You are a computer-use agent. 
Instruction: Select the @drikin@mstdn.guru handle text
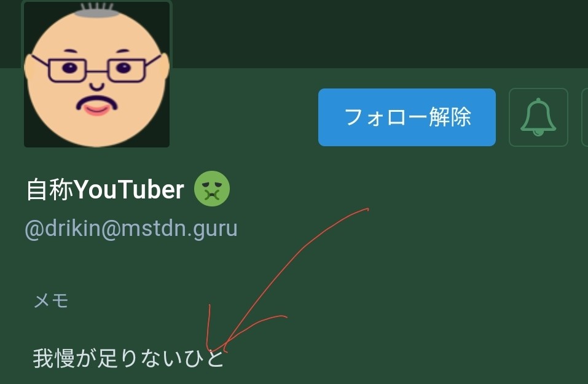coord(131,229)
